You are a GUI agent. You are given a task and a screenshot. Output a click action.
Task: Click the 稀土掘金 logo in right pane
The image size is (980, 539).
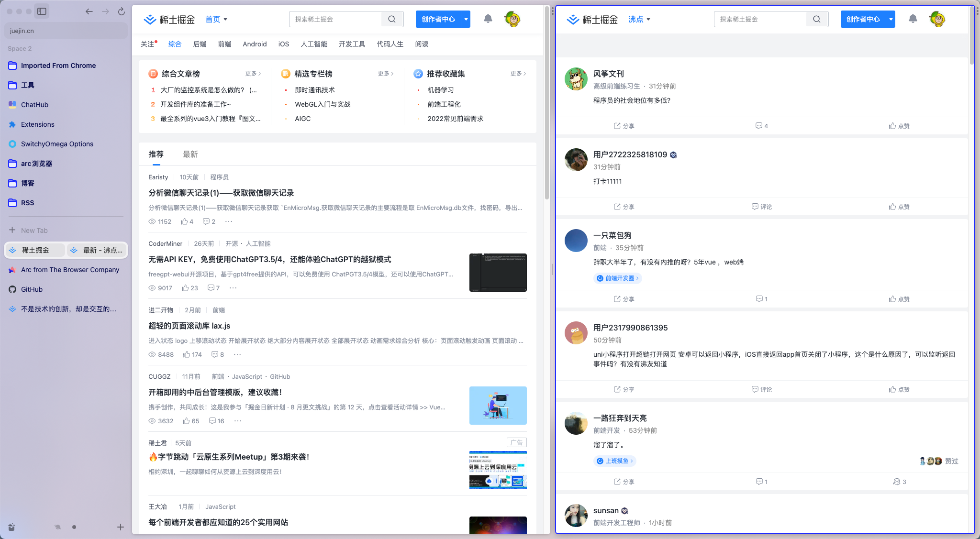click(592, 19)
